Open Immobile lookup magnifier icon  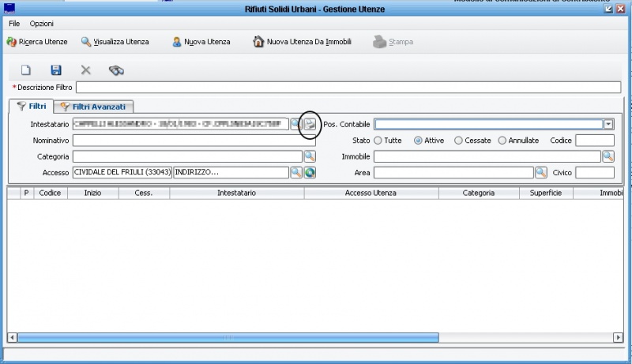click(608, 156)
